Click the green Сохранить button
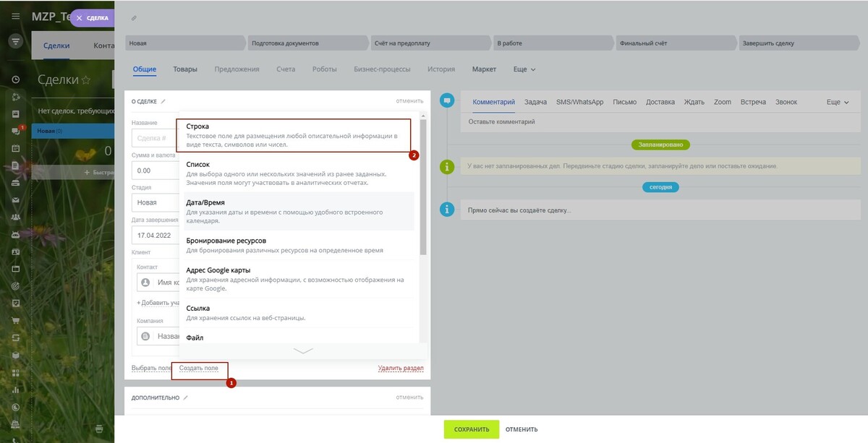This screenshot has width=868, height=443. pyautogui.click(x=472, y=429)
